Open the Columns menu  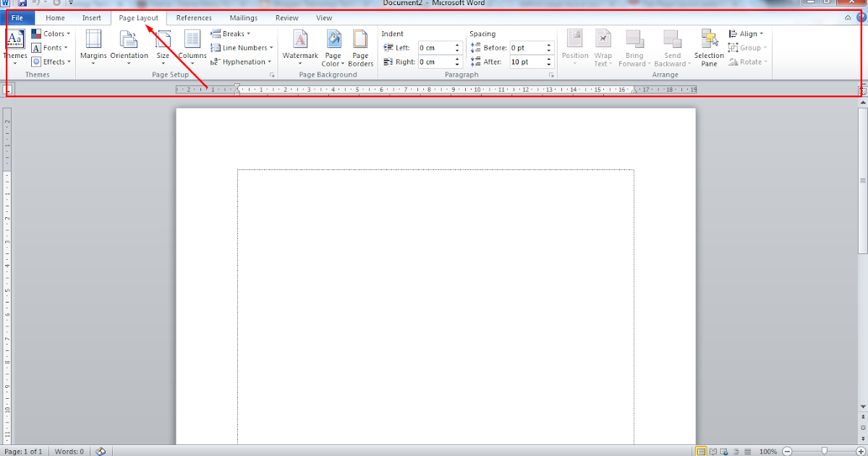(192, 47)
